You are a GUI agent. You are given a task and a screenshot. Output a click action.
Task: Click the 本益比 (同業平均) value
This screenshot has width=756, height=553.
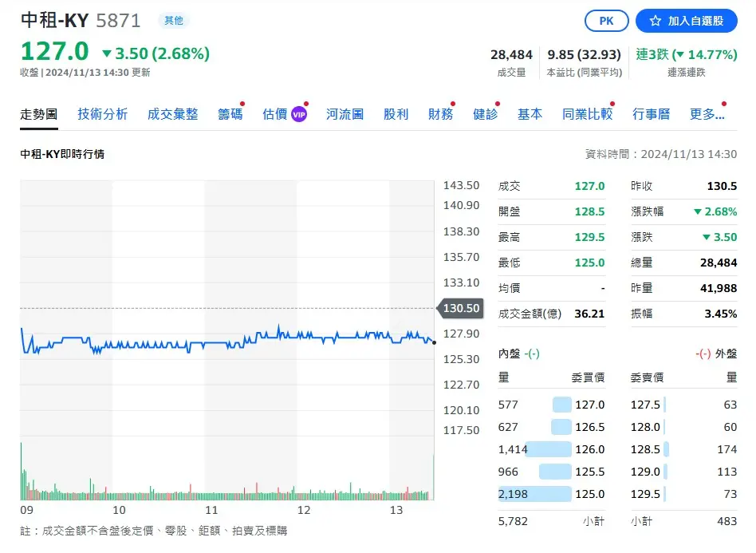point(584,54)
